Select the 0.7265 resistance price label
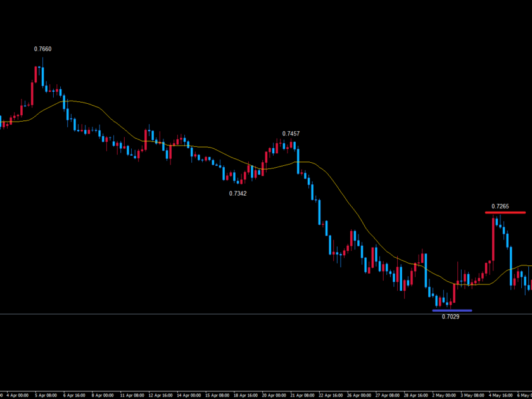 (x=500, y=206)
